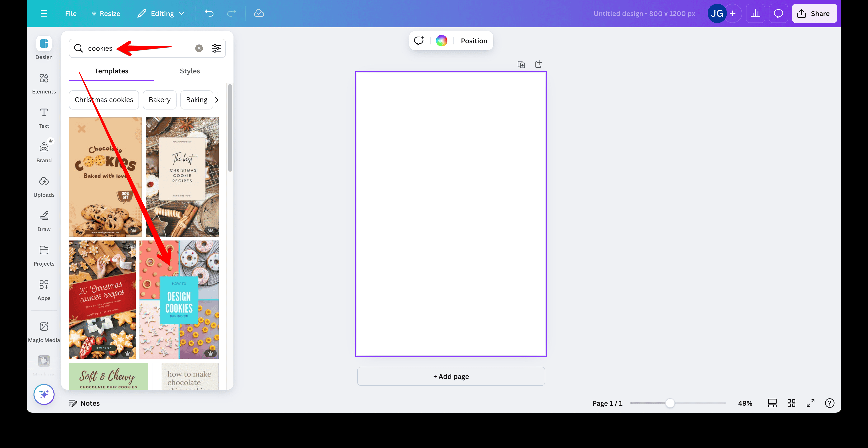Add collaborators with the plus icon
868x448 pixels.
click(733, 13)
